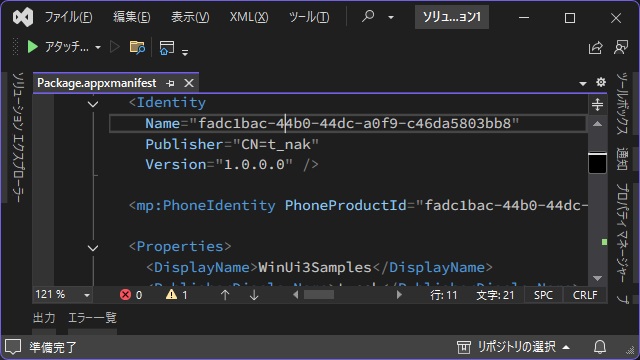Go to previous issue up arrow
Viewport: 640px width, 360px height.
225,295
